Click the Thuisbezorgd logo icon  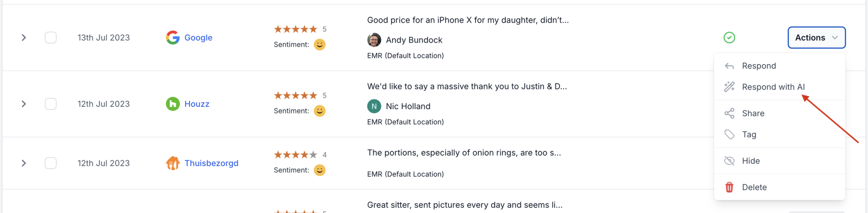tap(173, 163)
